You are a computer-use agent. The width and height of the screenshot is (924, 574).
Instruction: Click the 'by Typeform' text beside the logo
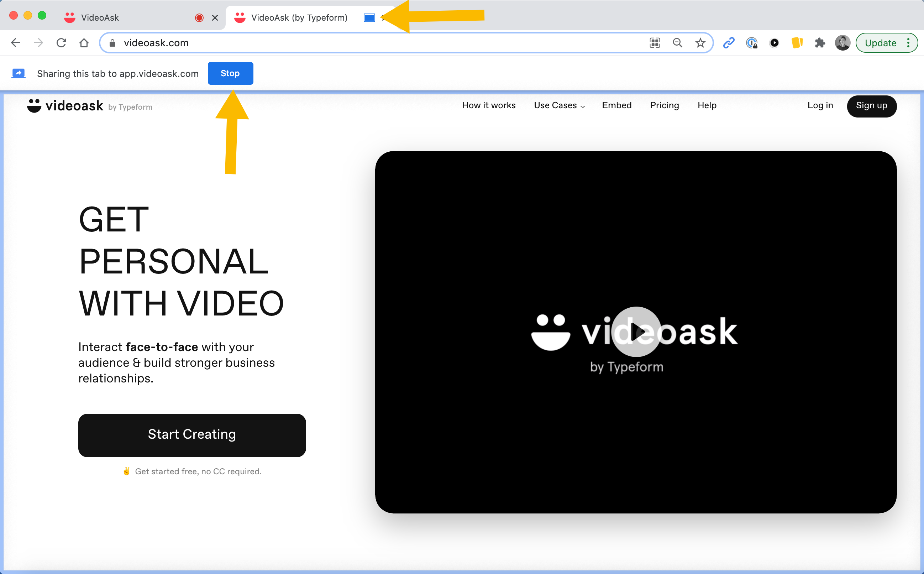pos(130,107)
